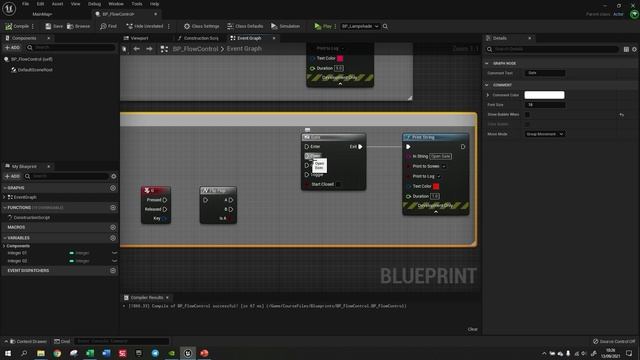
Task: Open the BP_Lampshade debug object dropdown
Action: tap(360, 26)
